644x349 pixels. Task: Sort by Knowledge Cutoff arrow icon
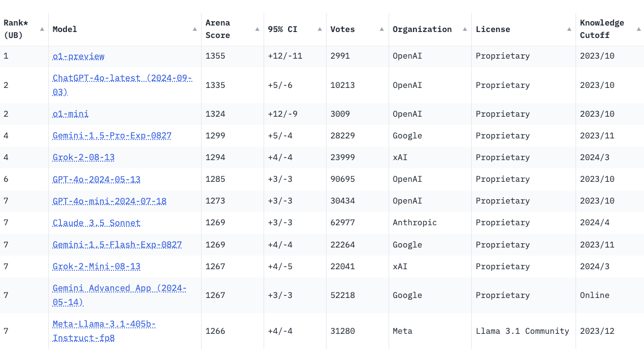[x=639, y=29]
